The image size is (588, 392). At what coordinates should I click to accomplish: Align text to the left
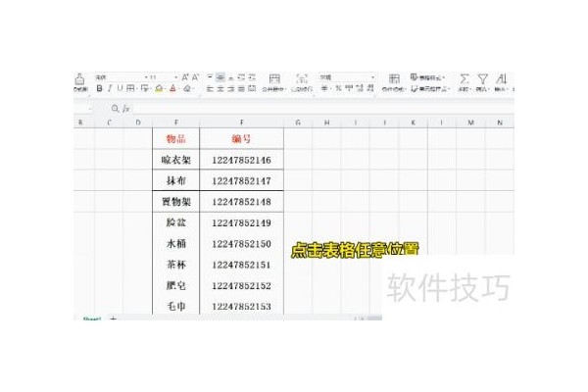coord(210,88)
